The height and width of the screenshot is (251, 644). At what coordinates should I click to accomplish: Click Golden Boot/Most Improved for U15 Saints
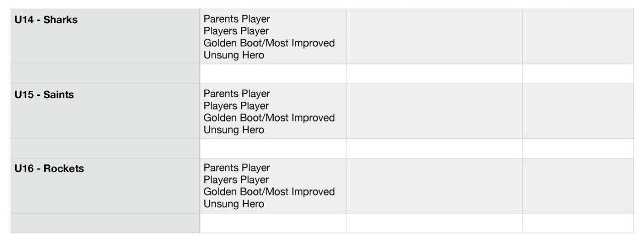coord(269,118)
